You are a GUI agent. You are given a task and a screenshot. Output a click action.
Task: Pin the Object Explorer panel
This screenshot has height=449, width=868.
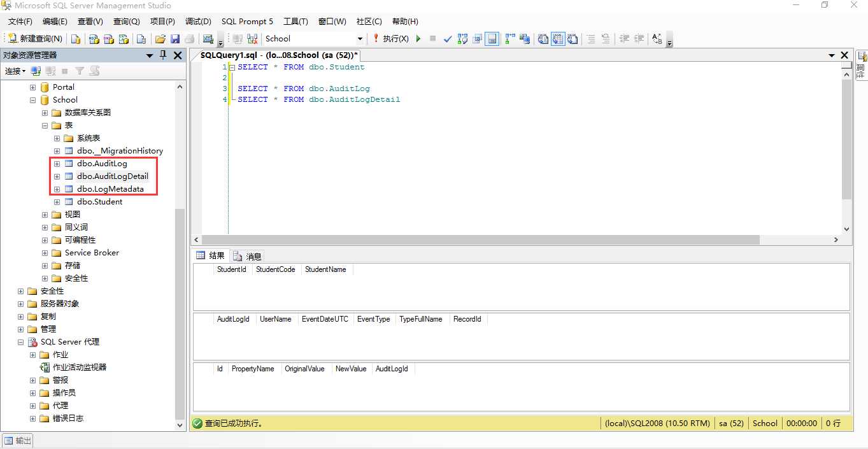[x=163, y=55]
